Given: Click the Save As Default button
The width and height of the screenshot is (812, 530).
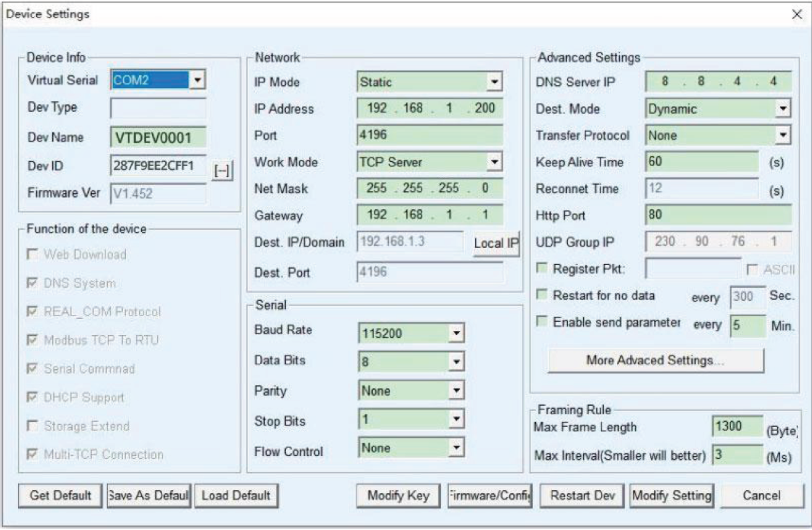Looking at the screenshot, I should (x=148, y=496).
